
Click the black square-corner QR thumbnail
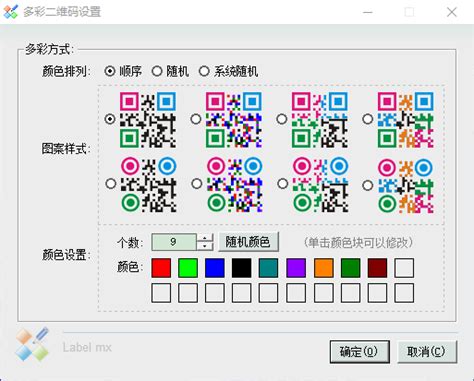[148, 120]
